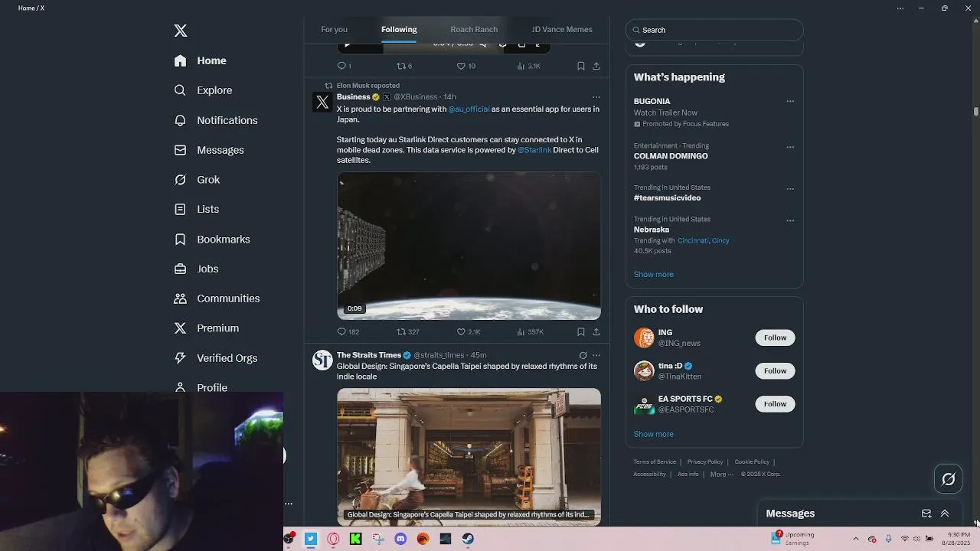Bookmark the top post with 3.1K views
This screenshot has height=551, width=980.
point(581,66)
